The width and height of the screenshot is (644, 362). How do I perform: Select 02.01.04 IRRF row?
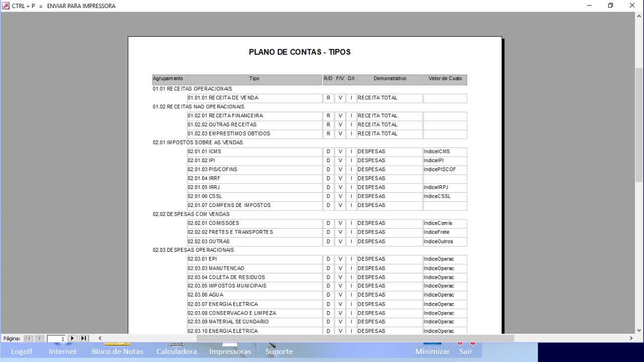pyautogui.click(x=327, y=178)
